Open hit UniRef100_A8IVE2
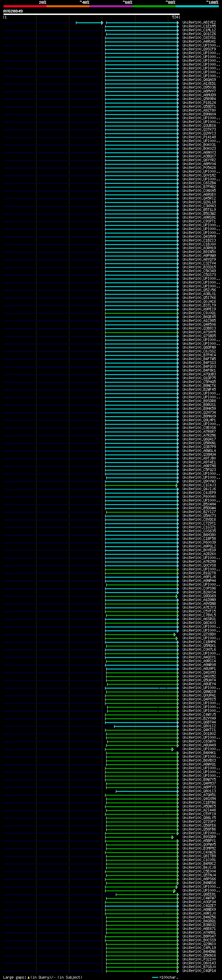 point(199,23)
